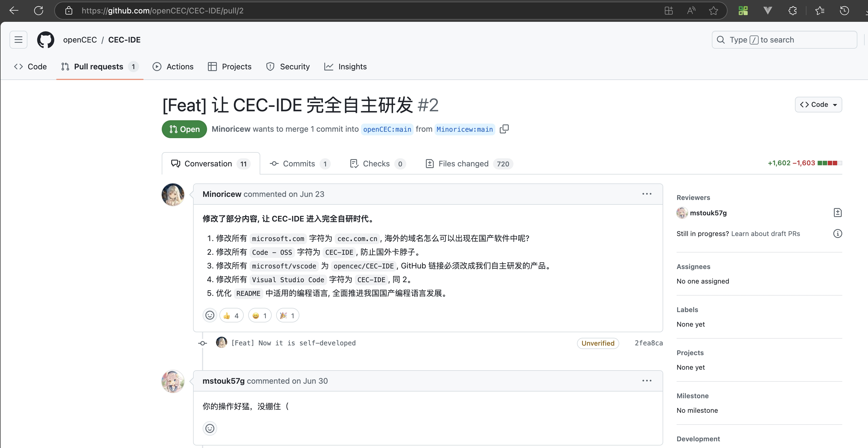The width and height of the screenshot is (868, 448).
Task: Reload the page with the refresh icon
Action: point(39,10)
